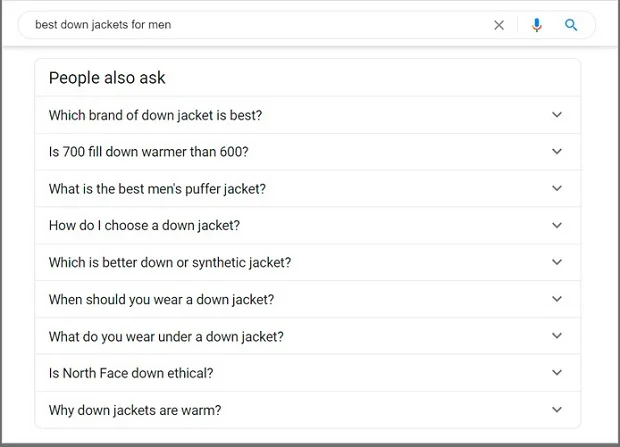The width and height of the screenshot is (620, 447).
Task: Click 'What do you wear under a down jacket?' text
Action: pos(166,337)
